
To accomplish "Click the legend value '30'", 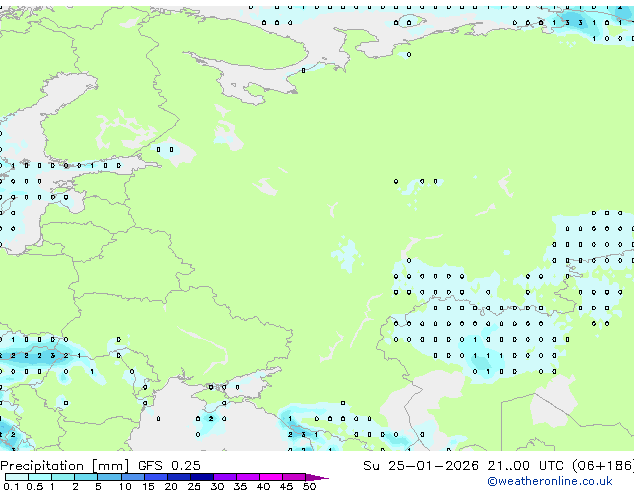I will (217, 486).
